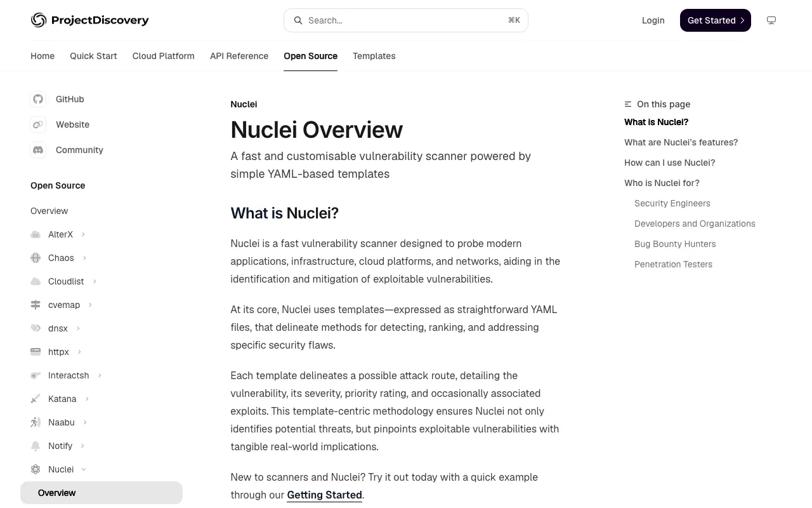Expand the dnsx section chevron
Image resolution: width=812 pixels, height=508 pixels.
tap(78, 328)
